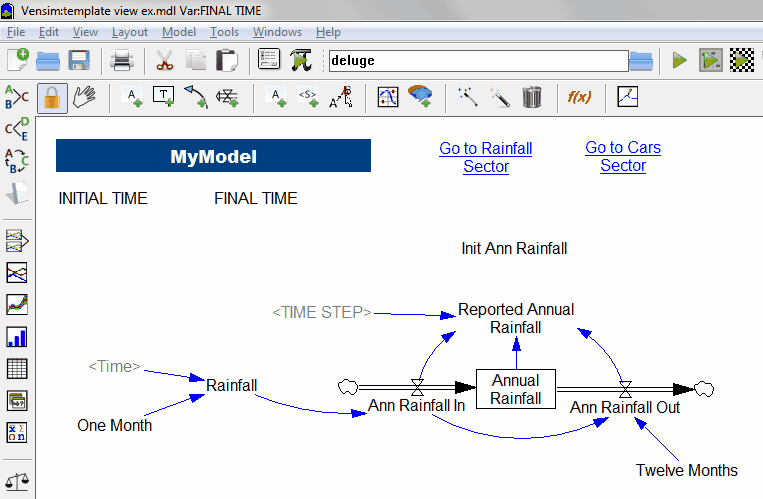763x499 pixels.
Task: Open the Equations f(x) tool
Action: (579, 97)
